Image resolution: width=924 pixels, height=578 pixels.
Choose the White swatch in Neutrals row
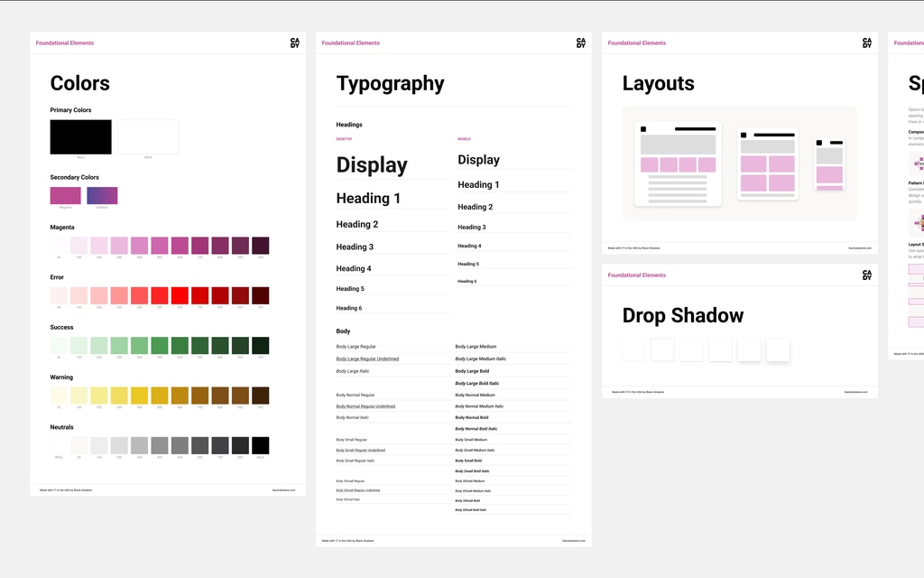[x=59, y=445]
